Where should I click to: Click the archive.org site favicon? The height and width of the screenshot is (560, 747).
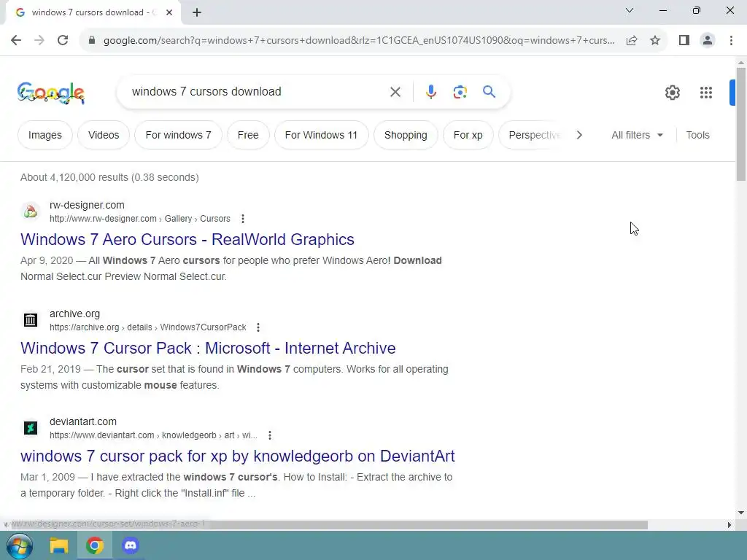(31, 319)
